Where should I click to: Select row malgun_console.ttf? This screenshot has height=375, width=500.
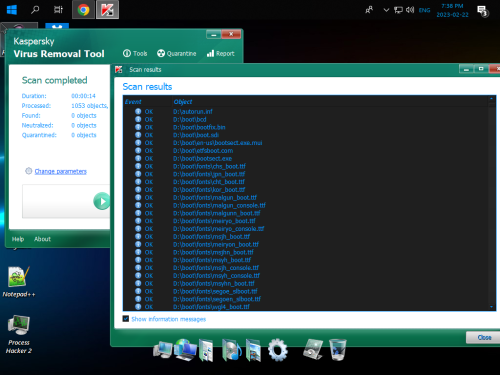pos(306,205)
